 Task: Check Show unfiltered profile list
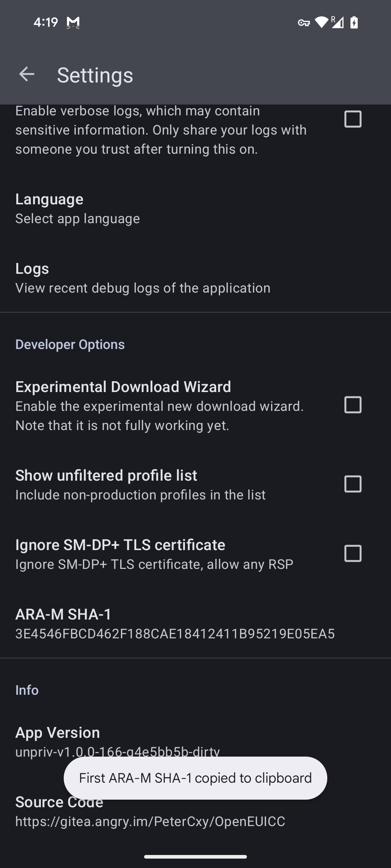click(353, 484)
